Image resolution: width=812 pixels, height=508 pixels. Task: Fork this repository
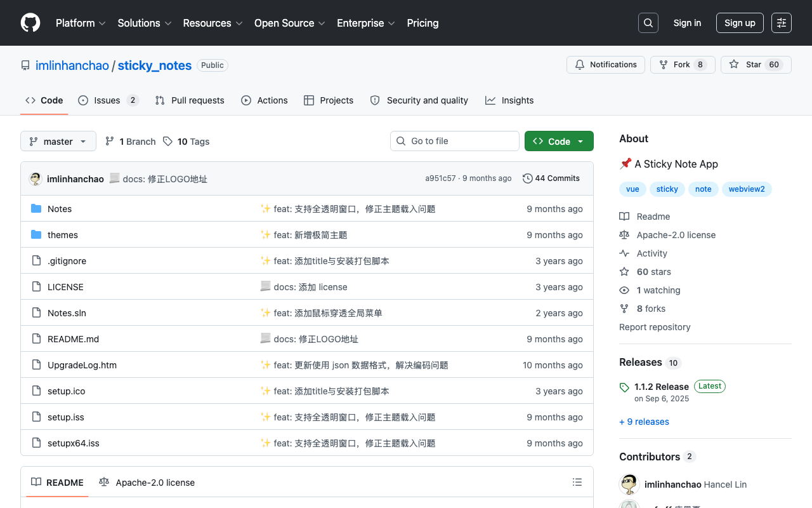683,65
